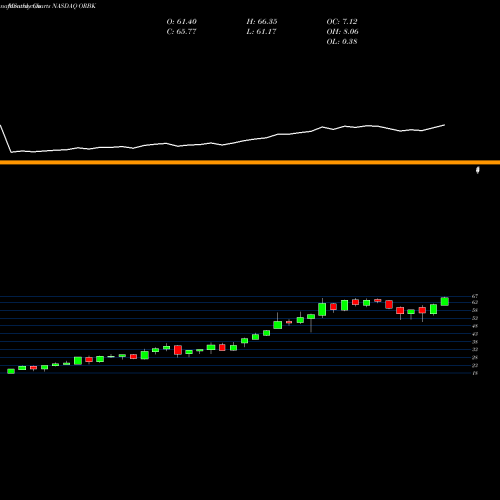This screenshot has width=500, height=500.
Task: Click the 32 price axis label
Action: pos(475,349)
